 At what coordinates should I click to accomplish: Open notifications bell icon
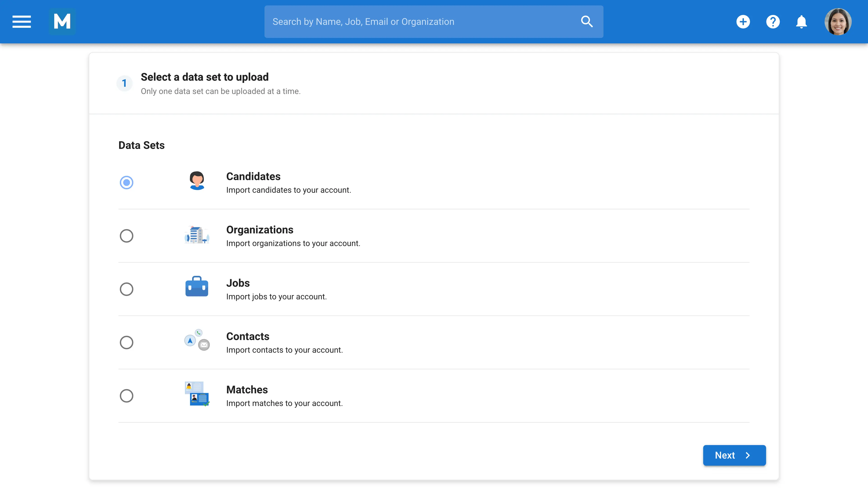801,21
